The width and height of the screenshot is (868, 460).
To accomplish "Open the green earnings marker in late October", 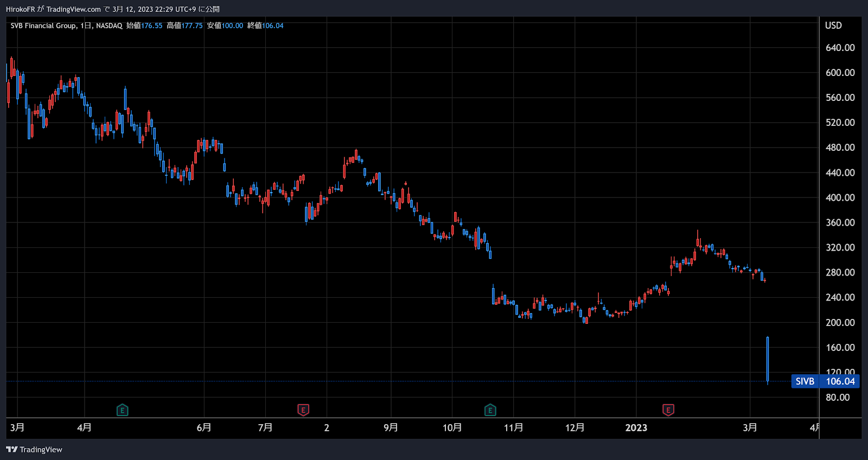I will (490, 410).
